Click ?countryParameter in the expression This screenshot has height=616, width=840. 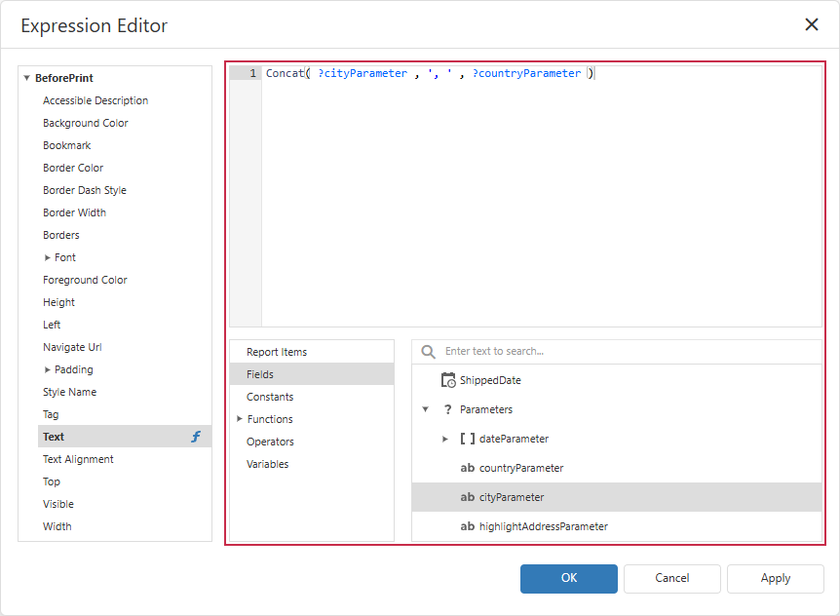(526, 73)
